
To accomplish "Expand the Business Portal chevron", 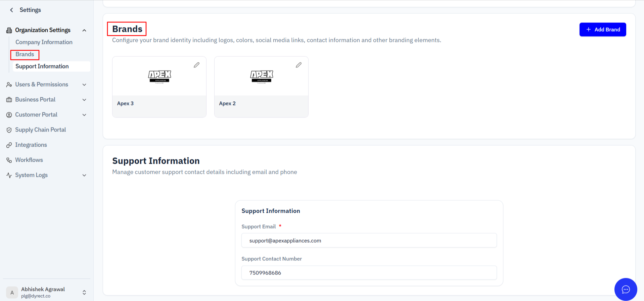I will (84, 100).
